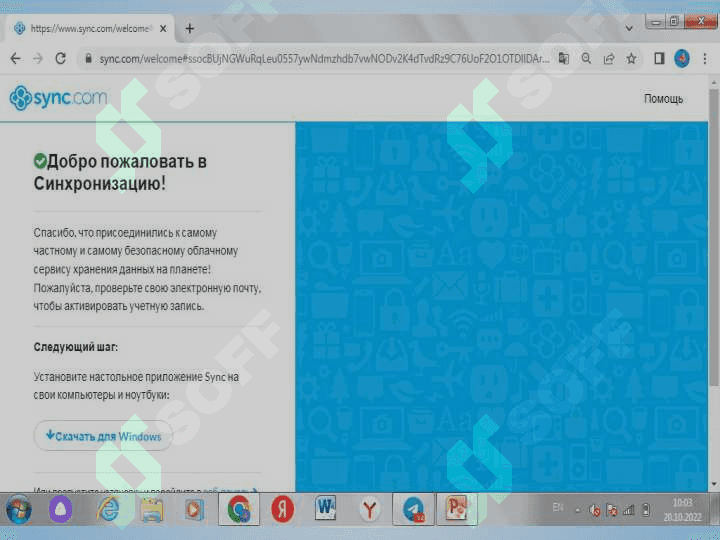Click the volume tray icon
The height and width of the screenshot is (540, 720).
[x=595, y=510]
